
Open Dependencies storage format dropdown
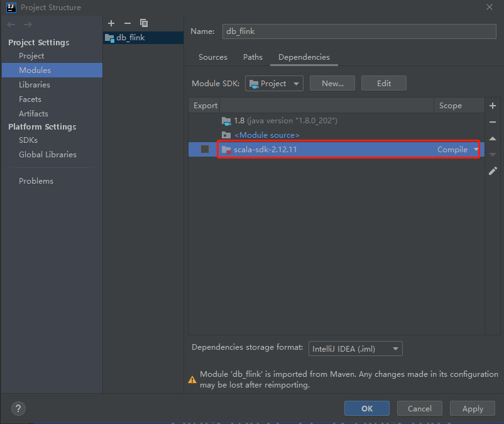click(x=356, y=349)
